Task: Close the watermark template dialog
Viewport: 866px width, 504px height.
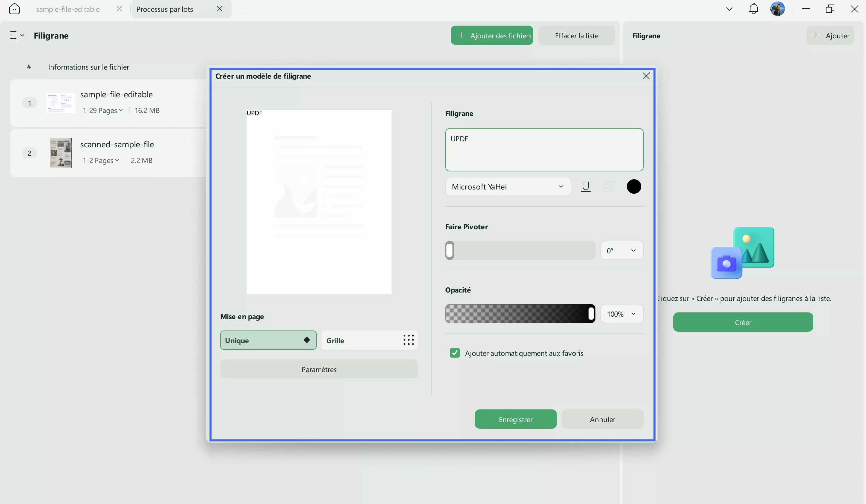Action: pyautogui.click(x=646, y=76)
